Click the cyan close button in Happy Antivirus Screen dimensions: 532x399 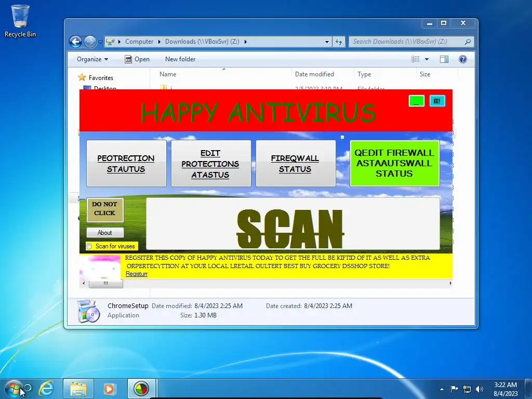click(x=437, y=101)
